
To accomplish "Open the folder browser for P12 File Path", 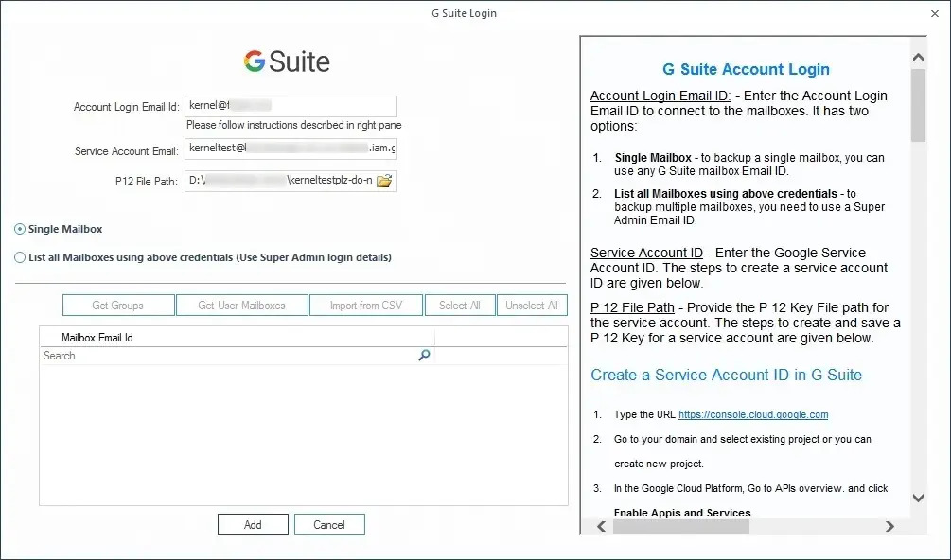I will pos(384,182).
